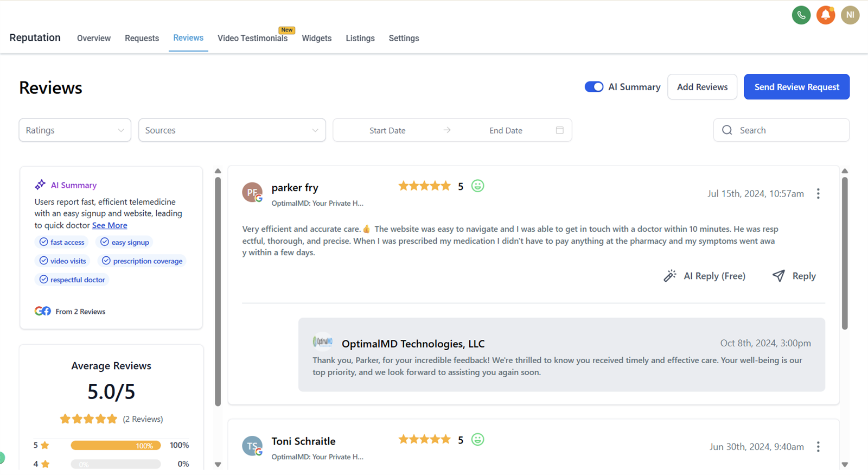
Task: Click the End Date field
Action: point(506,130)
